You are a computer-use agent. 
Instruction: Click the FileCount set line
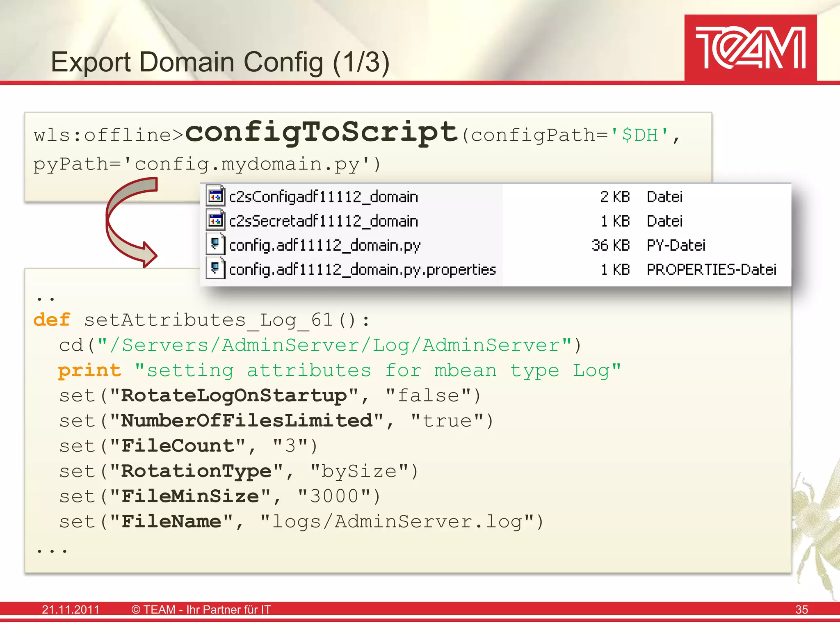188,446
